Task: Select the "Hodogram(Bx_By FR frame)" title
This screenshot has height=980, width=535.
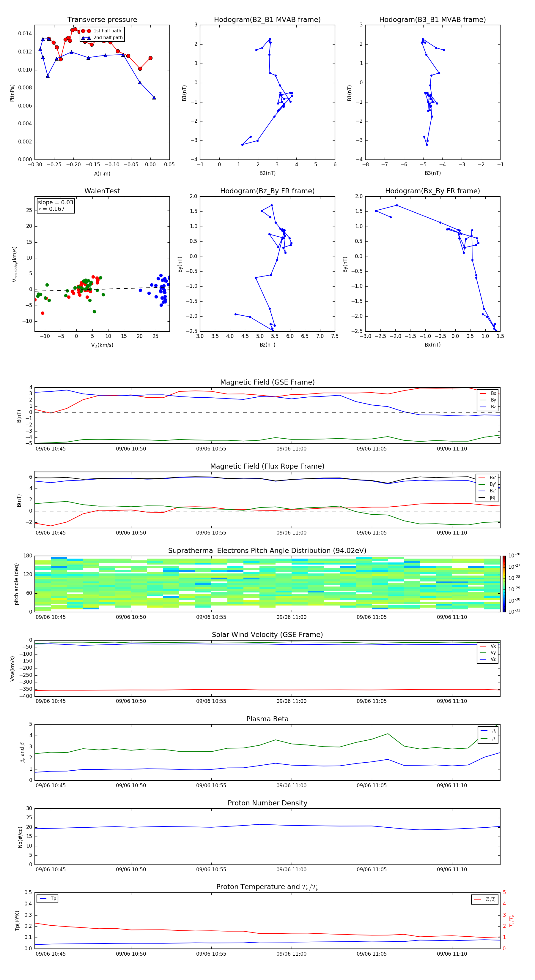Action: 432,191
